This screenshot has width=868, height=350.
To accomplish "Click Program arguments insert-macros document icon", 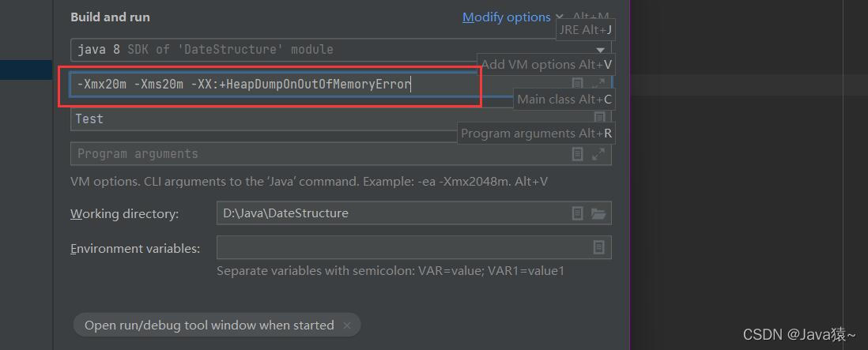I will (577, 154).
